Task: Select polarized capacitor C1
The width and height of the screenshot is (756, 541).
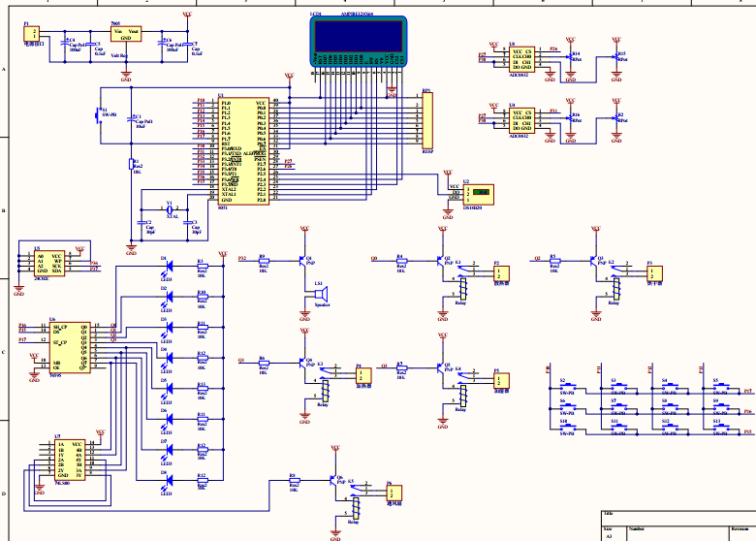Action: coord(131,118)
